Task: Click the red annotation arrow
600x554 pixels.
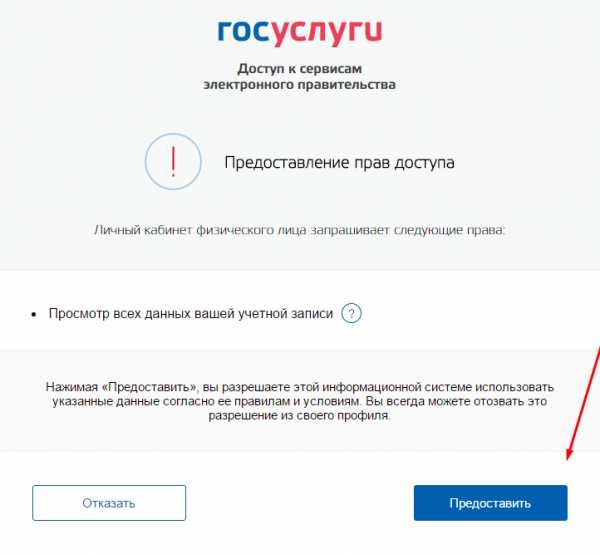Action: coord(583,402)
